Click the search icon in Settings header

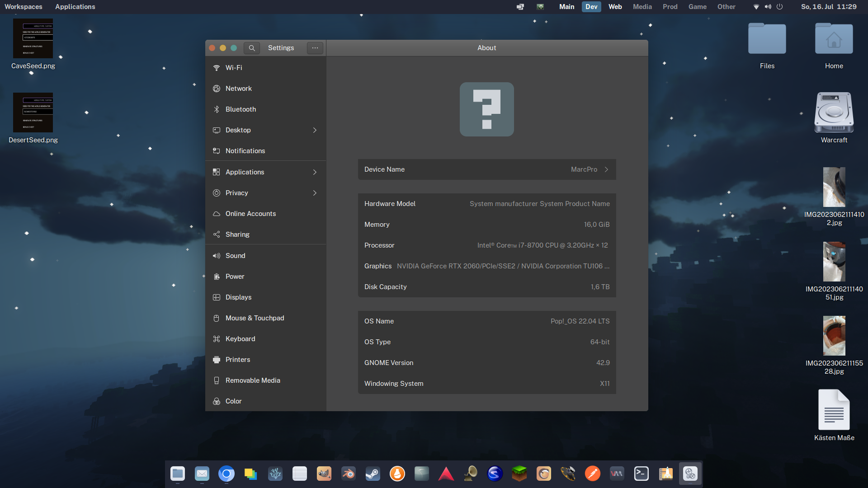pos(252,48)
